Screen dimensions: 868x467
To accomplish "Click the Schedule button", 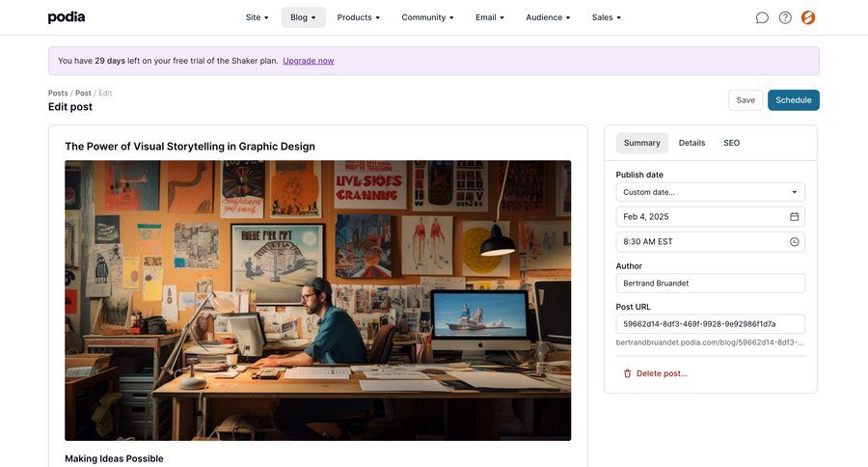I will (x=794, y=100).
